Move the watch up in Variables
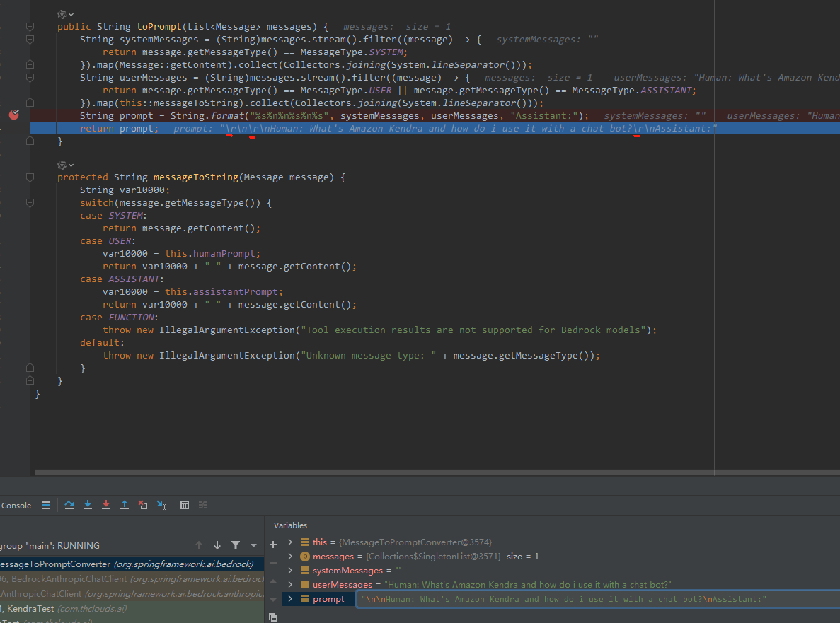The width and height of the screenshot is (840, 623). click(273, 581)
